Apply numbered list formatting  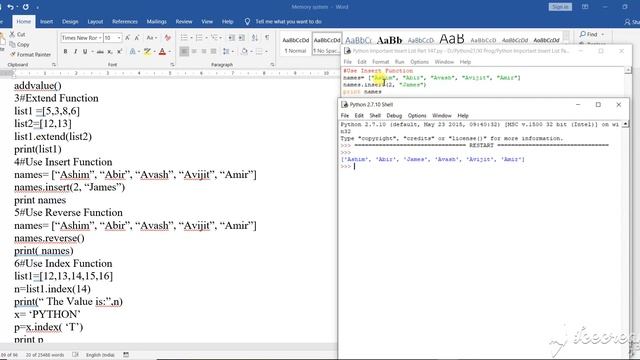click(x=199, y=38)
